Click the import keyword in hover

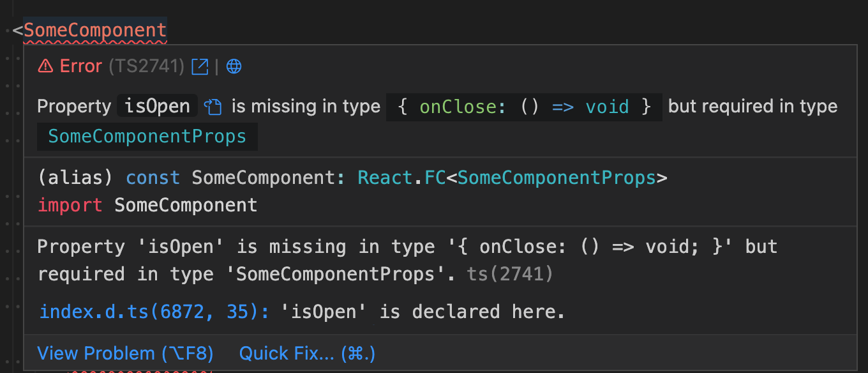70,205
